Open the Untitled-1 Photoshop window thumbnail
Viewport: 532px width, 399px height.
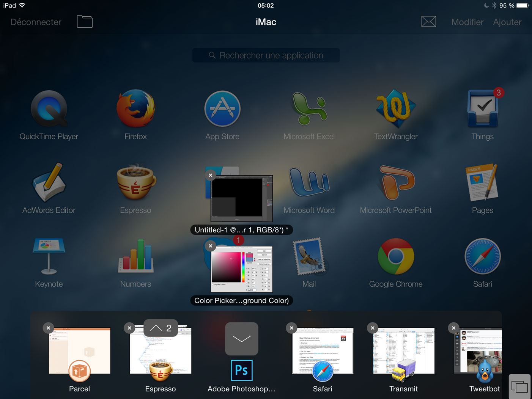(242, 198)
